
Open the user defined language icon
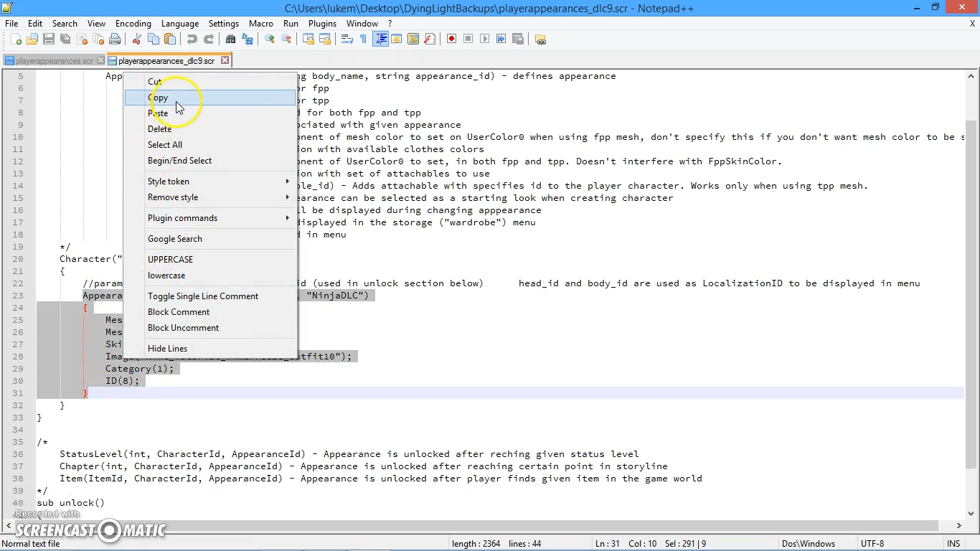pos(397,39)
